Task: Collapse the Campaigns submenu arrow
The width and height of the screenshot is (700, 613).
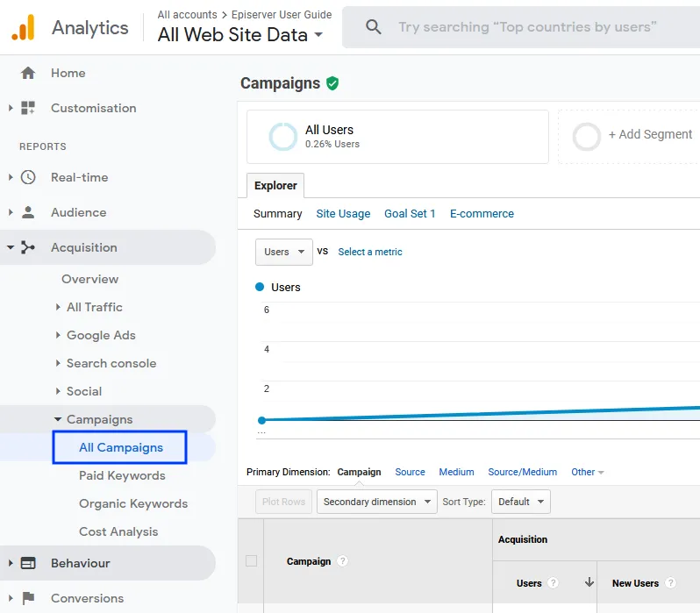Action: tap(58, 419)
